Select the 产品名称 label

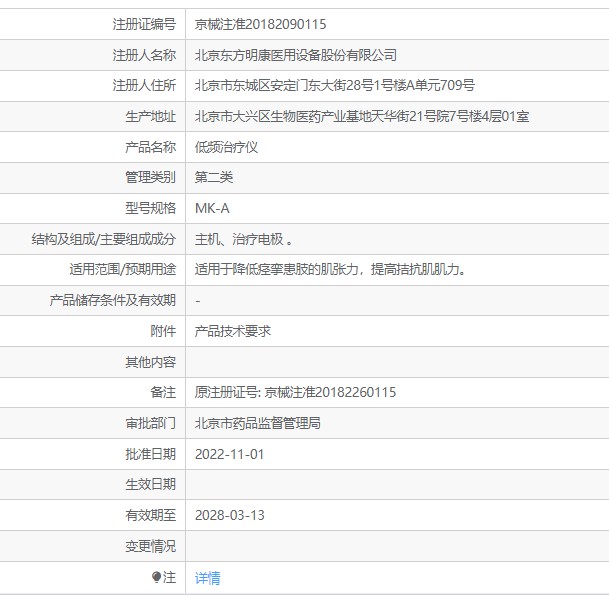tap(150, 147)
